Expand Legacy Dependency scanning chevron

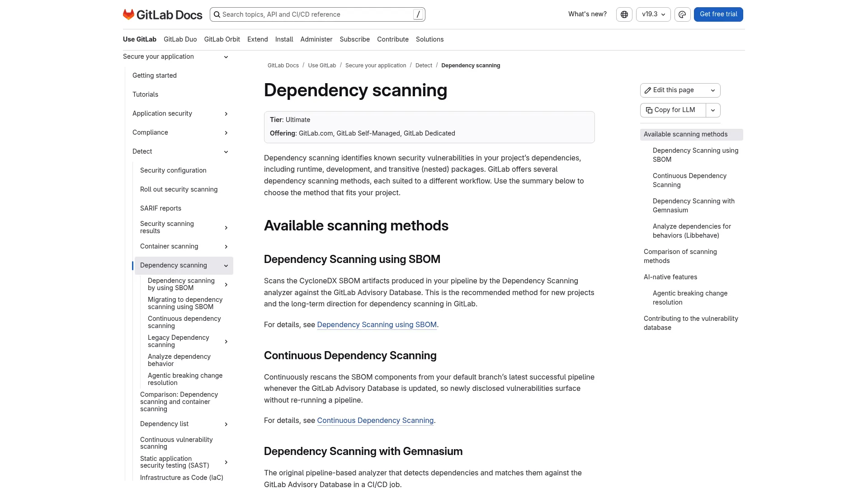(x=226, y=342)
